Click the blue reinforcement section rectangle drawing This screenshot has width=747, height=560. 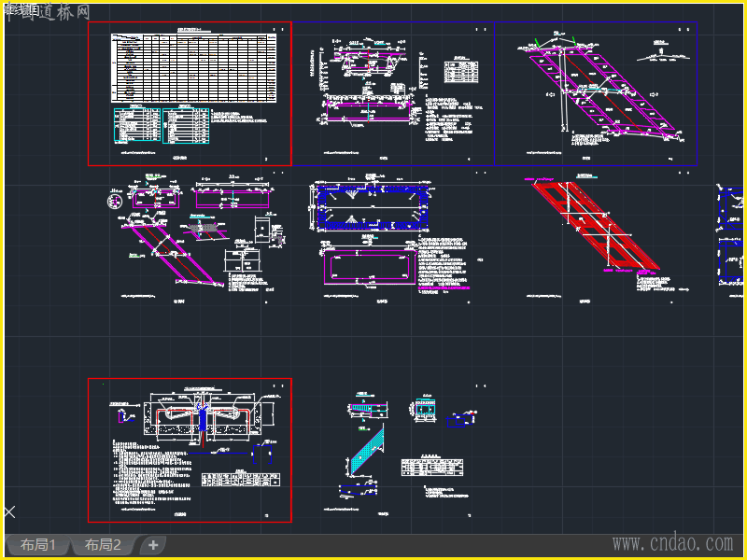[373, 207]
